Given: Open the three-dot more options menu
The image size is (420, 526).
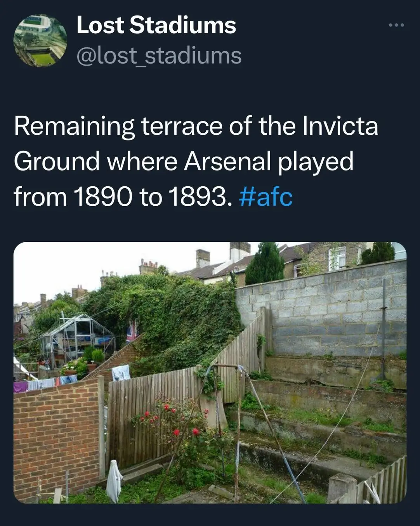Looking at the screenshot, I should click(396, 25).
